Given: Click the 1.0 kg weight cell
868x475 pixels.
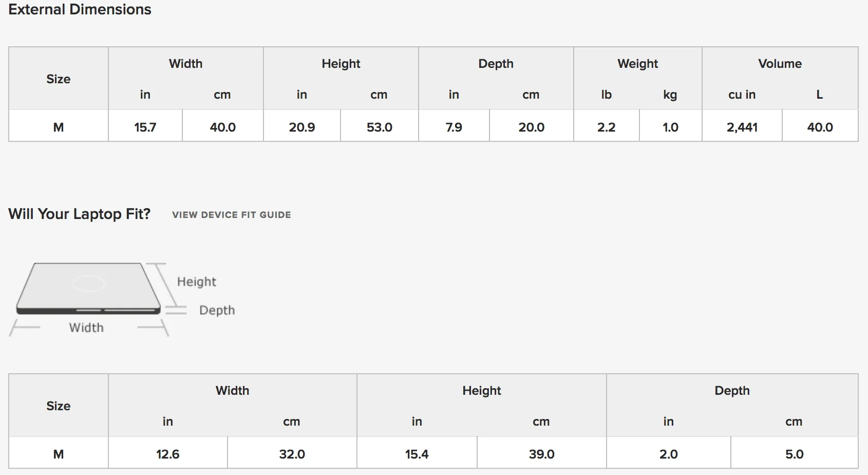Looking at the screenshot, I should coord(671,127).
